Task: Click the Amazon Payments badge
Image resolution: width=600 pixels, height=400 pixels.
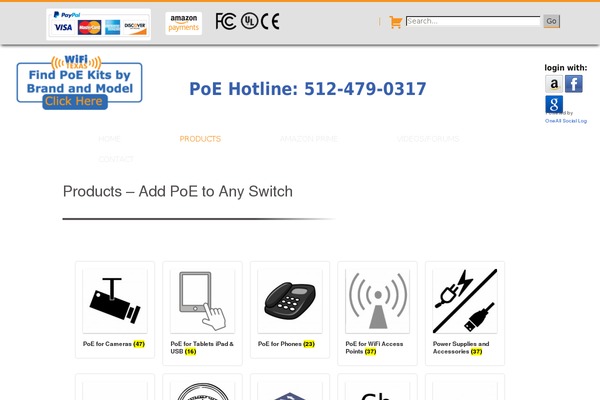Action: pyautogui.click(x=184, y=23)
